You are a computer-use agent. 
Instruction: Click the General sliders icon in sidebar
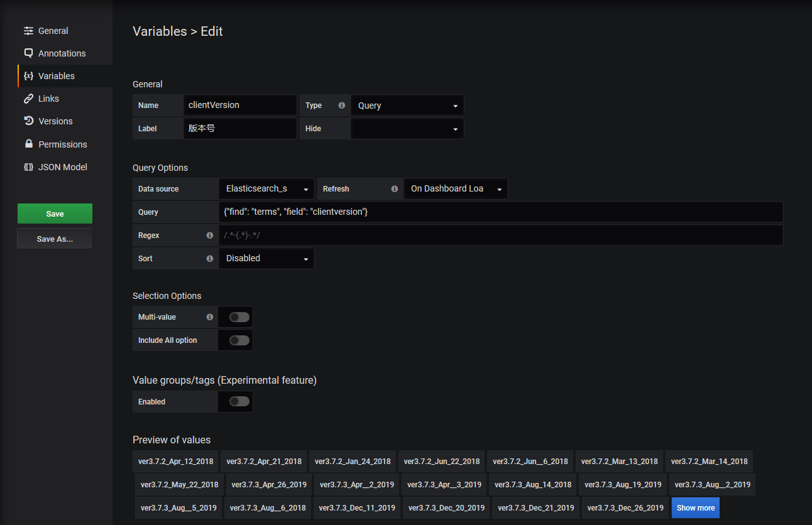click(x=28, y=31)
